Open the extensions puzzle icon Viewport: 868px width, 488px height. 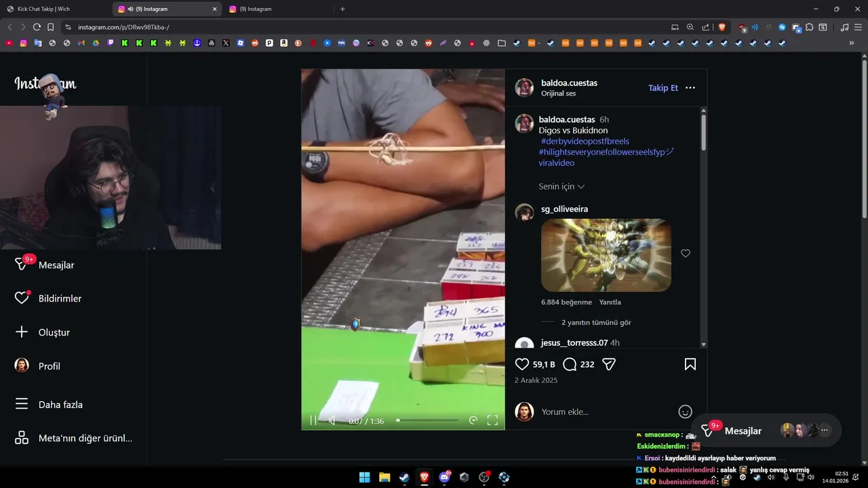810,27
